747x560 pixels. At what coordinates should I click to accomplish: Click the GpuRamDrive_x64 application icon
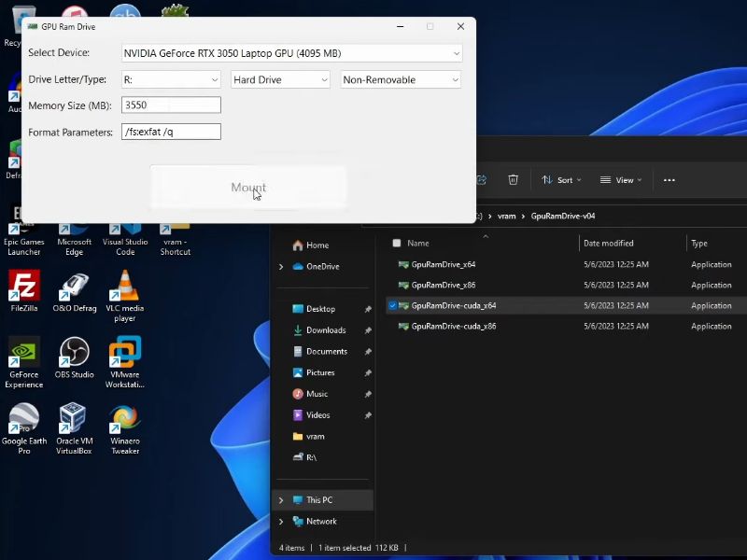coord(403,265)
